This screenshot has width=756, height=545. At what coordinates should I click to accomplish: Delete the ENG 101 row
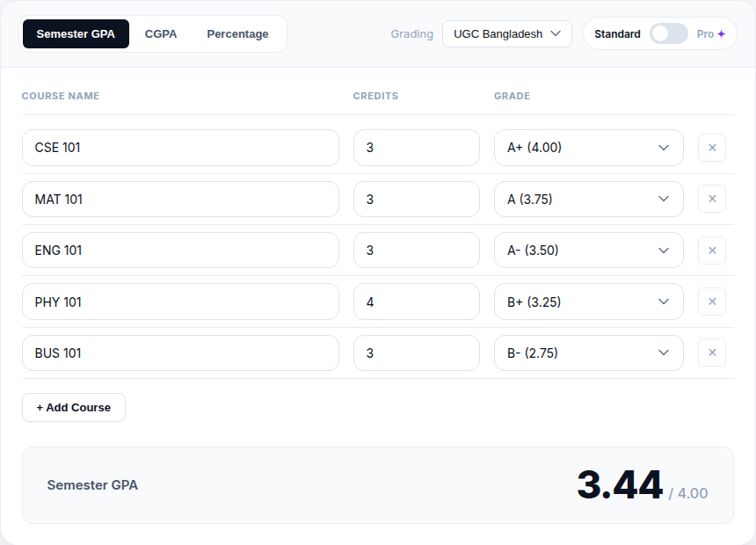712,251
